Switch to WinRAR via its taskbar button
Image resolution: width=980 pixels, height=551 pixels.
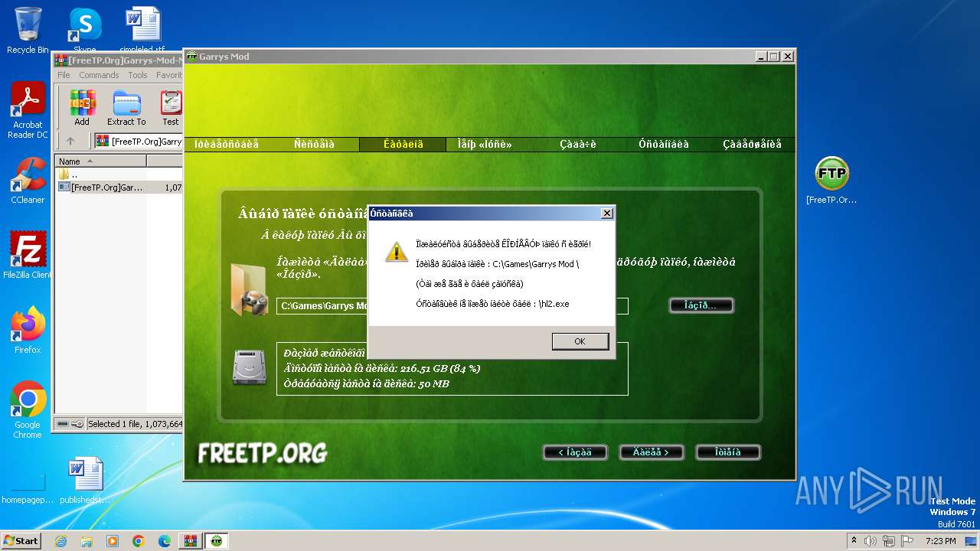click(x=190, y=541)
